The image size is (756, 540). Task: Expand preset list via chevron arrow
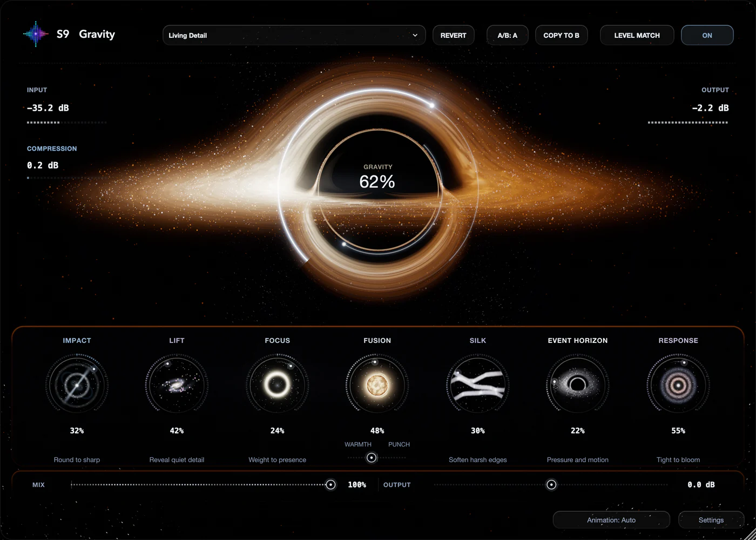(415, 35)
